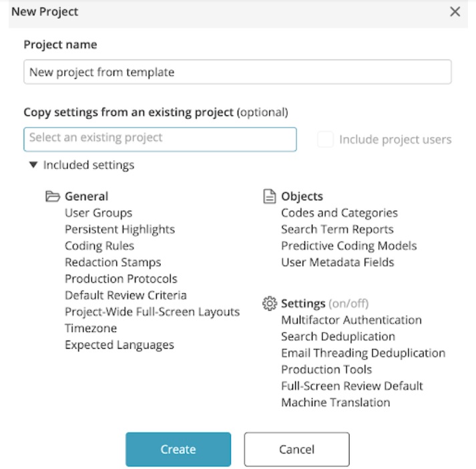The width and height of the screenshot is (476, 469).
Task: Select Production Protocols in General list
Action: [121, 279]
